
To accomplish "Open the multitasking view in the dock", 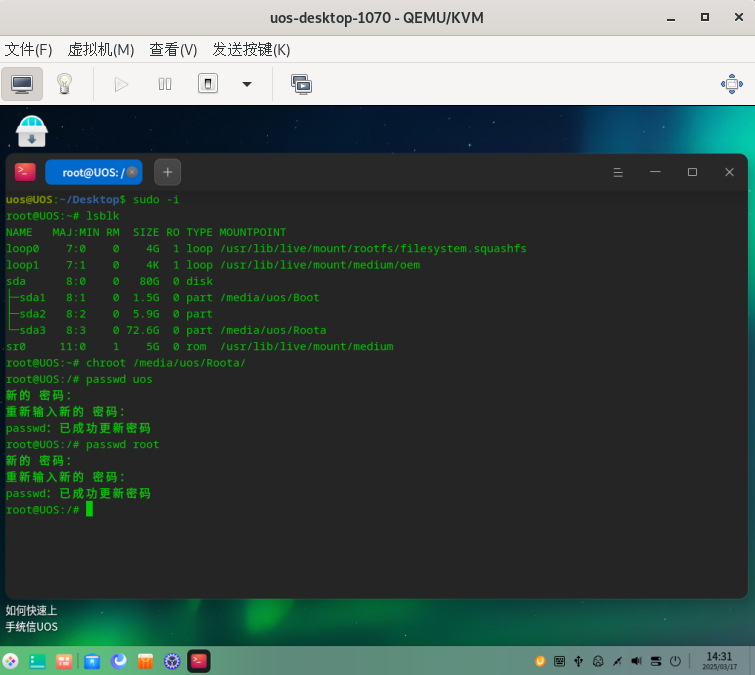I will click(64, 662).
